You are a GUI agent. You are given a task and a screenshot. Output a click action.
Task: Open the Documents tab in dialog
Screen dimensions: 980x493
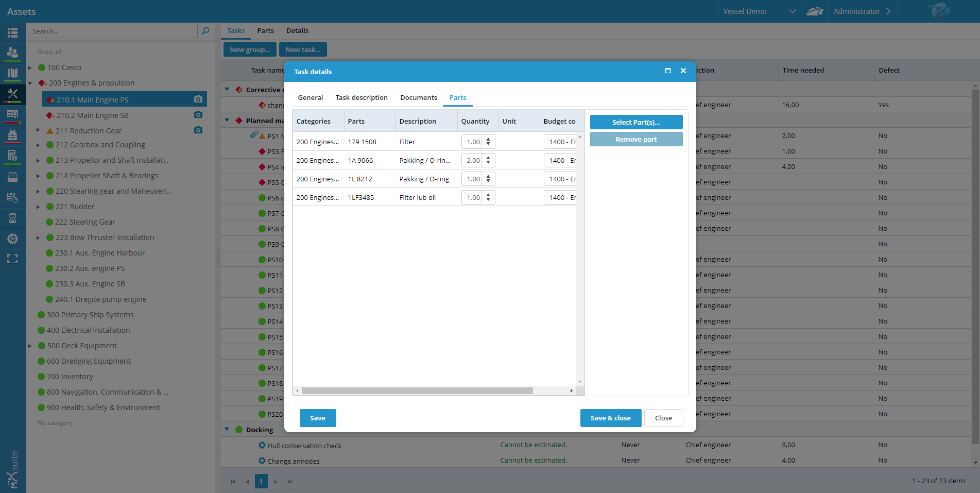point(418,98)
